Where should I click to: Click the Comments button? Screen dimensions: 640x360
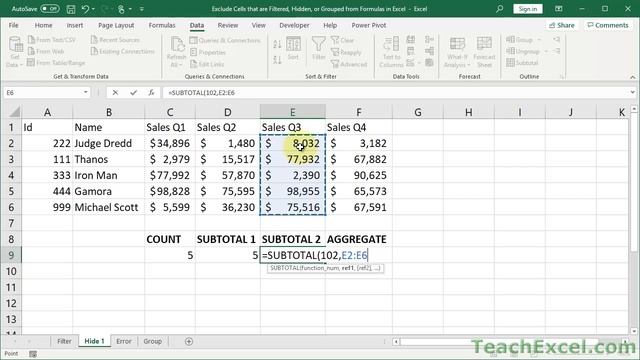point(608,25)
